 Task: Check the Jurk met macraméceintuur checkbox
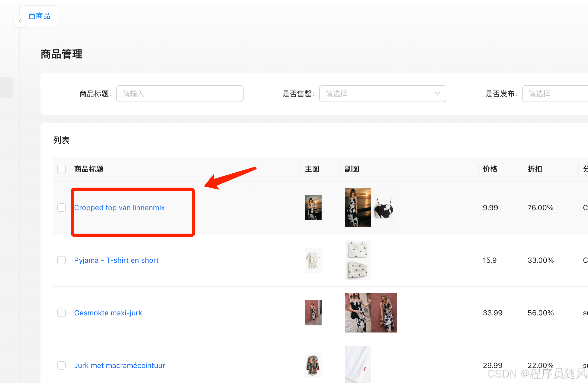click(61, 365)
